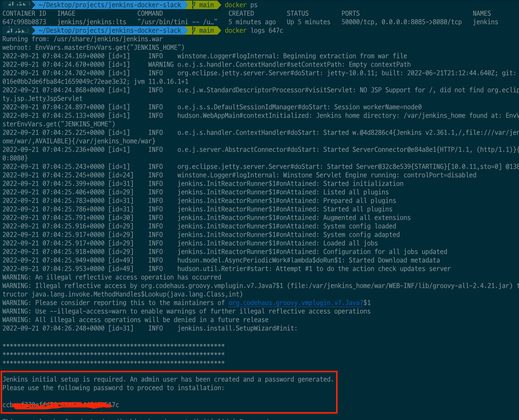The width and height of the screenshot is (519, 420).
Task: Click the project path in the 'docker ps' prompt
Action: (x=110, y=5)
